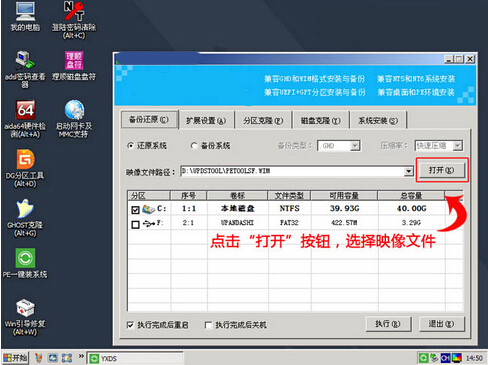
Task: Click the 40.00G total capacity cell
Action: [412, 209]
